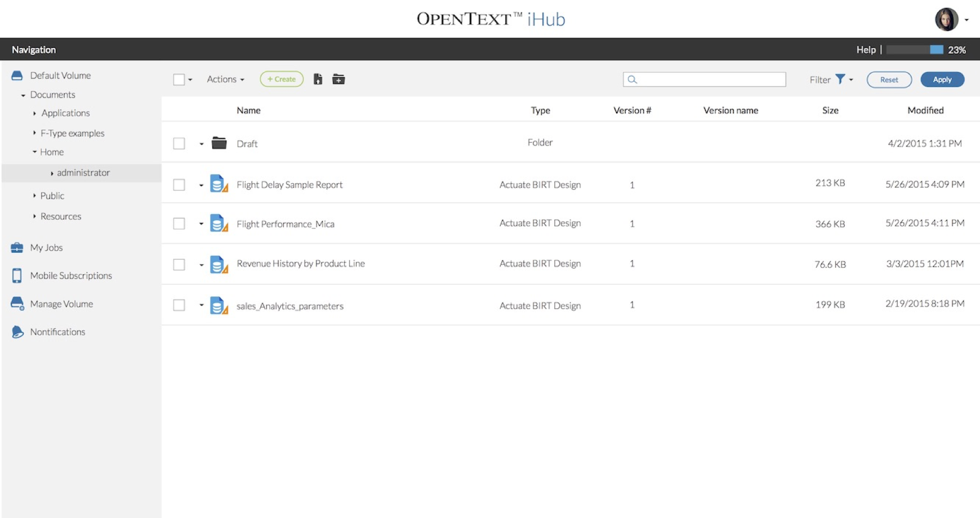Check the Flight Performance_Mica checkbox

179,224
